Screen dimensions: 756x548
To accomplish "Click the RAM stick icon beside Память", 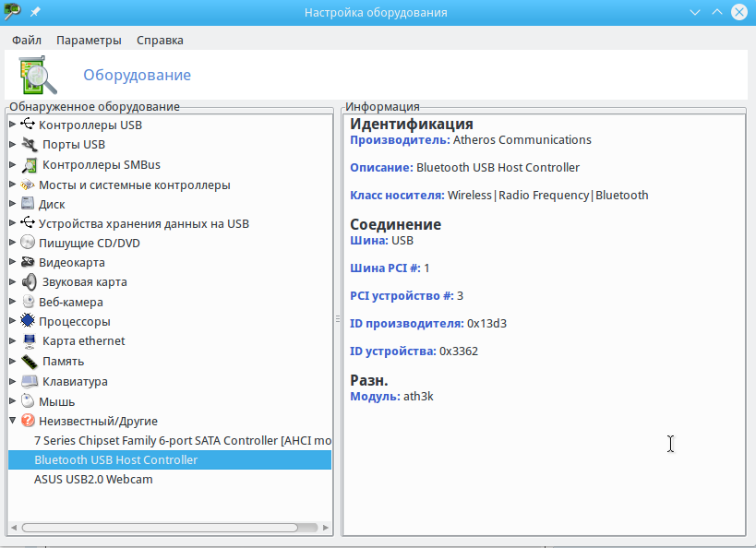I will point(30,362).
